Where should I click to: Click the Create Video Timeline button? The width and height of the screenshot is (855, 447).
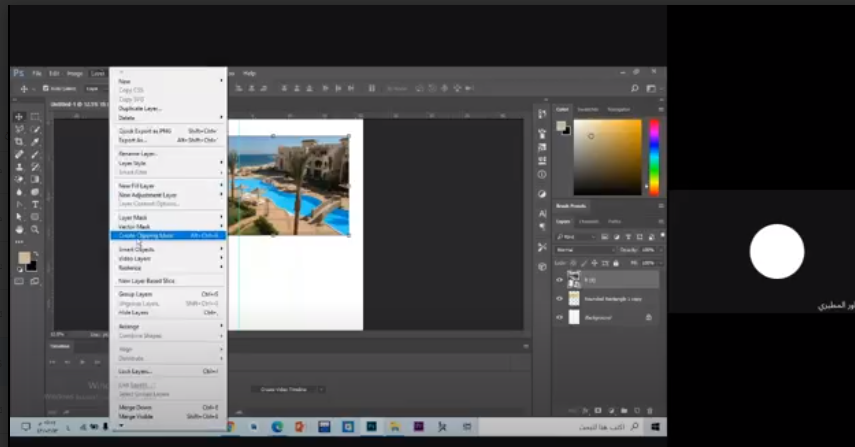(x=284, y=389)
